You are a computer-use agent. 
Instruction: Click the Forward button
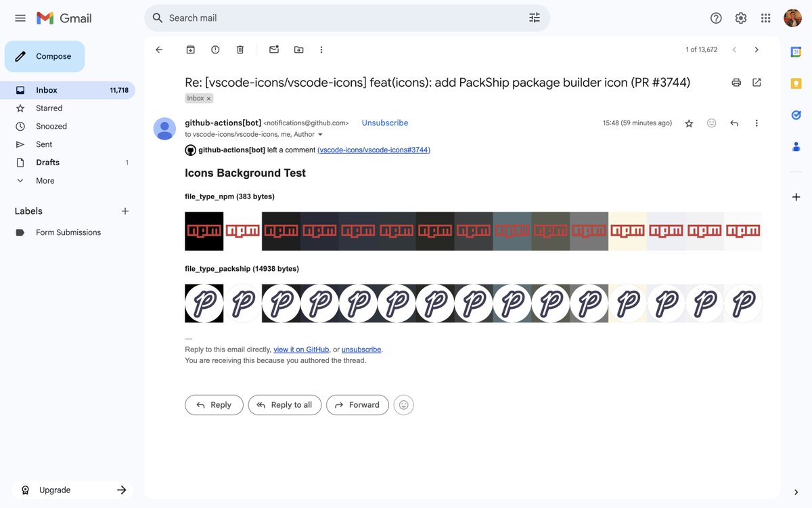click(x=357, y=405)
